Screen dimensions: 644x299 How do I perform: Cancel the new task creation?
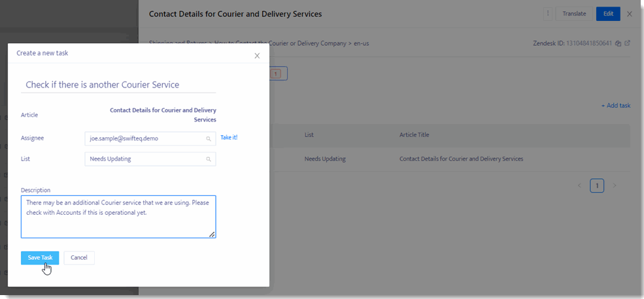79,258
